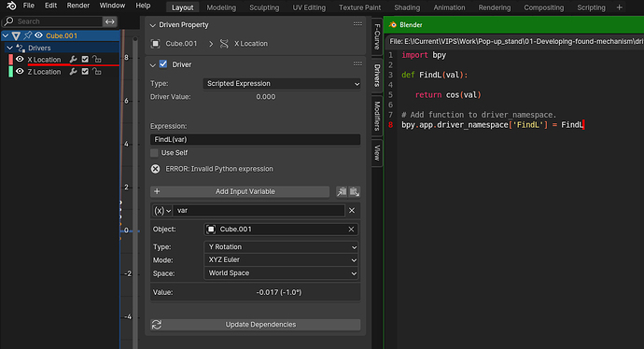Screen dimensions: 644x349
Task: Disable the Driver panel checkbox
Action: pyautogui.click(x=163, y=64)
